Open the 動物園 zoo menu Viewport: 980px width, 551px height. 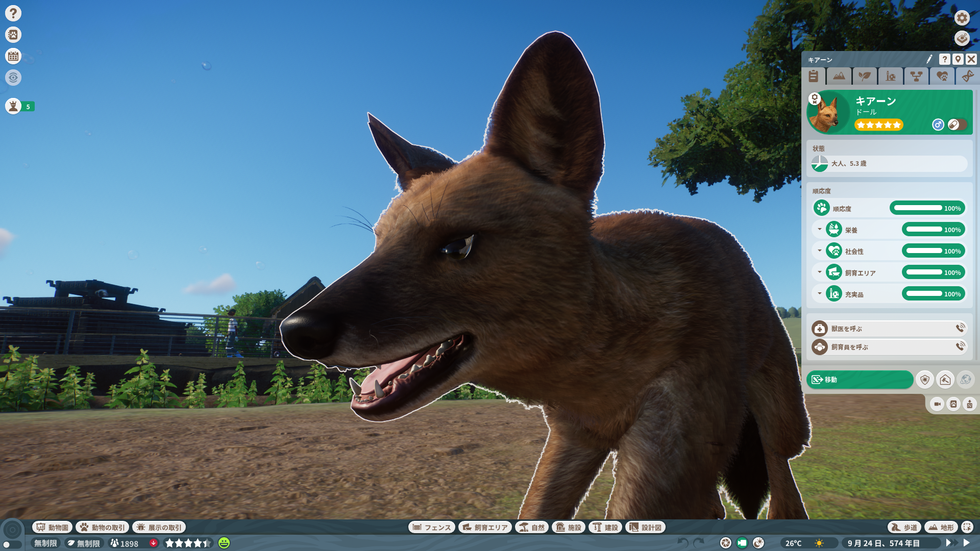coord(53,527)
